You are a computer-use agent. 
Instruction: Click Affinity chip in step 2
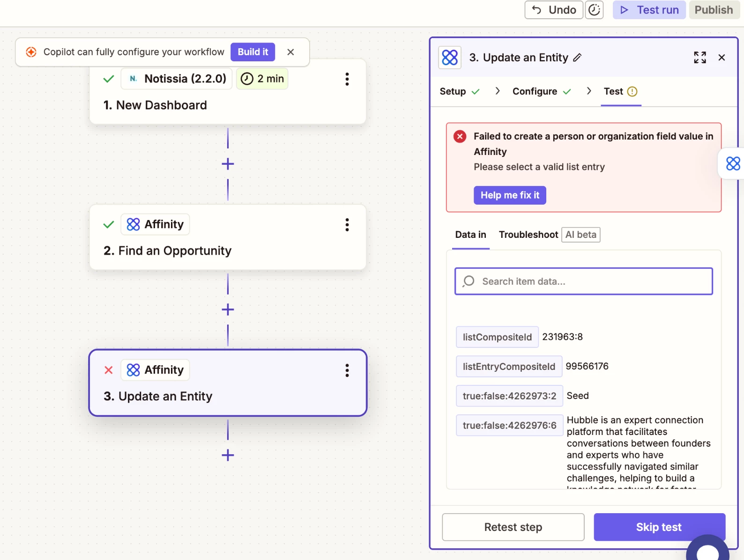[156, 224]
